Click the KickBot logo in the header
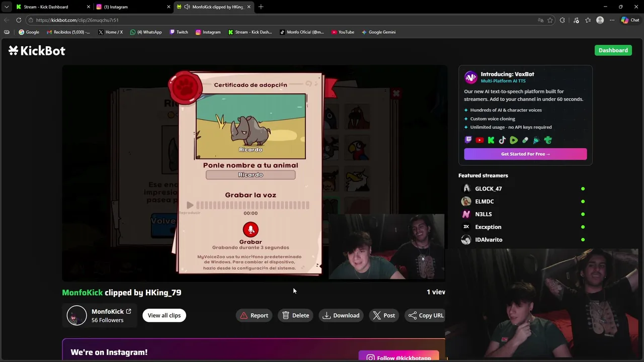Viewport: 644px width, 362px height. click(37, 50)
